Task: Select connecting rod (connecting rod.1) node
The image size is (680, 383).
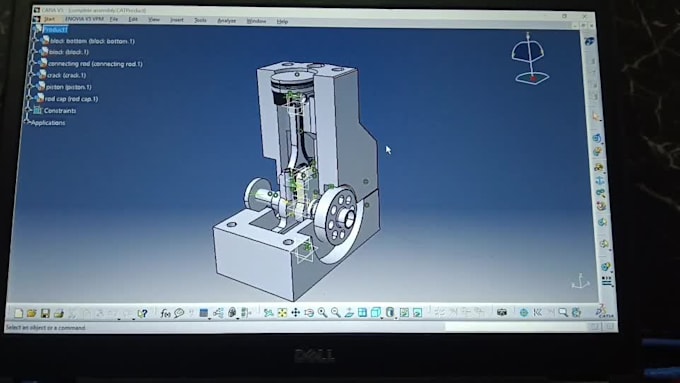Action: coord(95,64)
